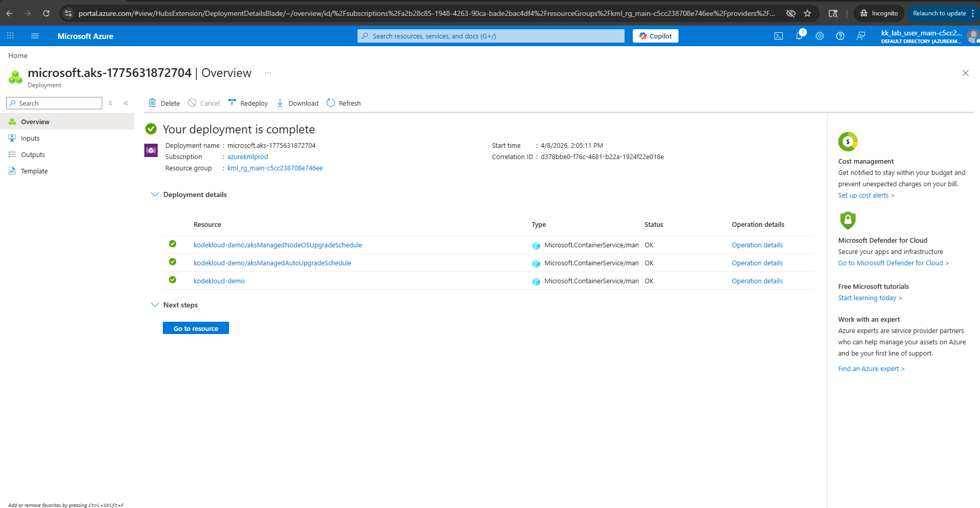Open Chrome tab search icon
This screenshot has height=508, width=980.
[833, 13]
